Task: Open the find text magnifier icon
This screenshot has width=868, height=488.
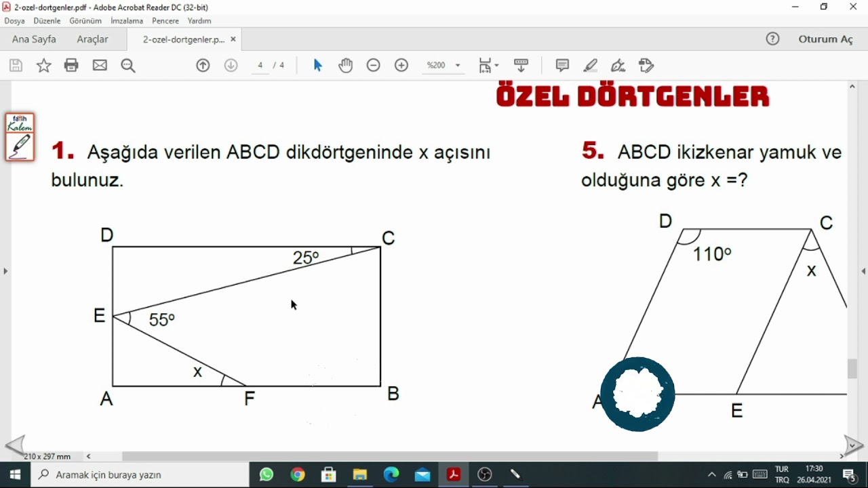Action: pyautogui.click(x=128, y=66)
